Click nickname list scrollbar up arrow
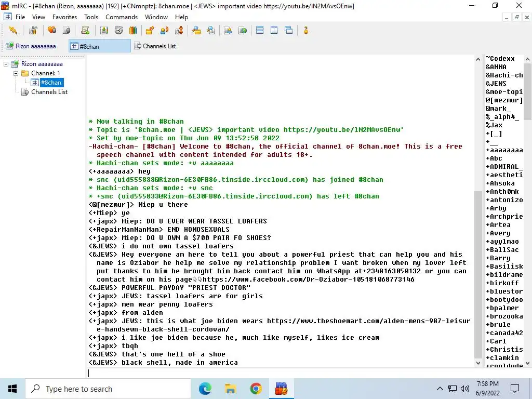 [x=527, y=59]
